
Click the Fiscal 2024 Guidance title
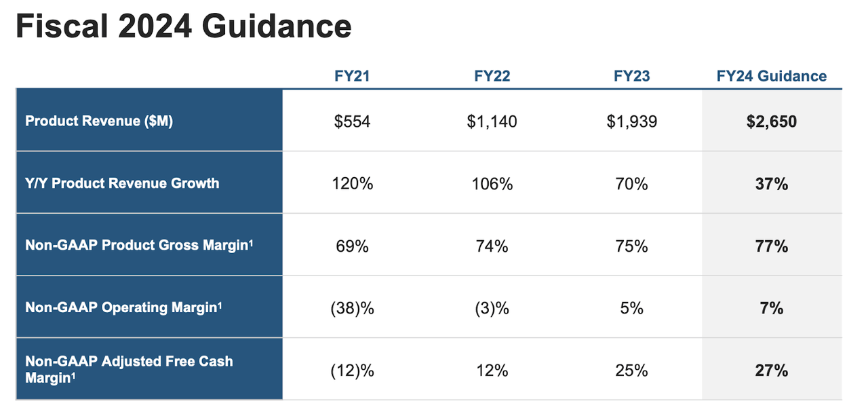[183, 27]
